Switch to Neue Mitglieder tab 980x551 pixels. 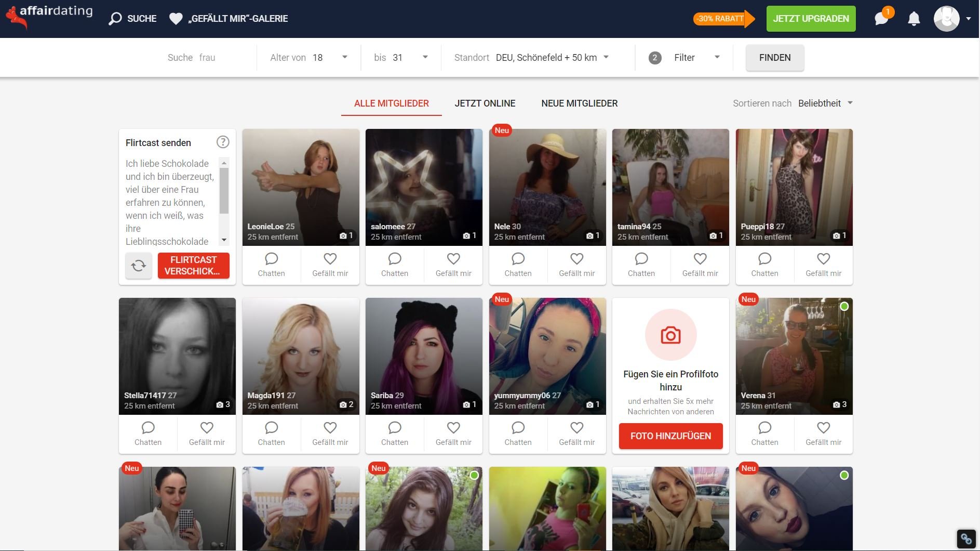tap(580, 103)
